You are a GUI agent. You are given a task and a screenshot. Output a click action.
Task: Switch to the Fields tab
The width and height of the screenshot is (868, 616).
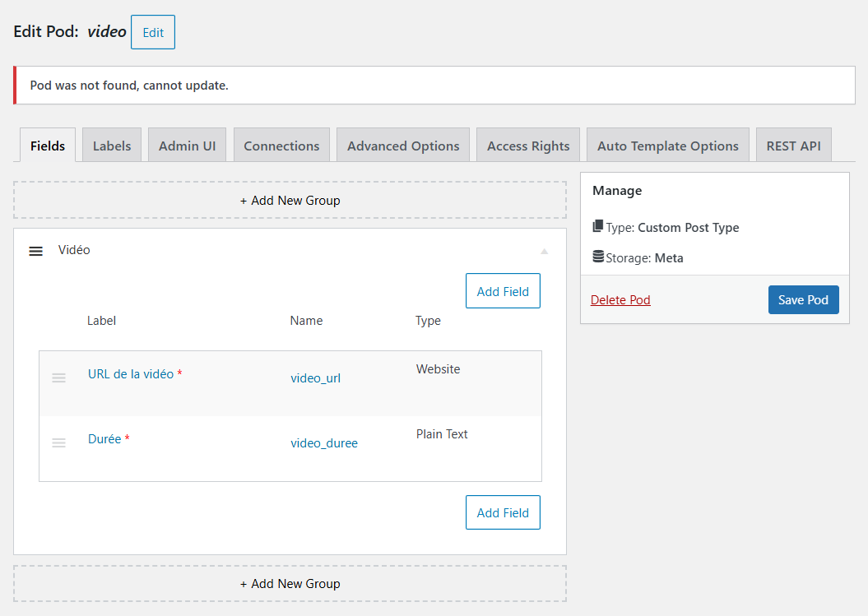coord(48,146)
